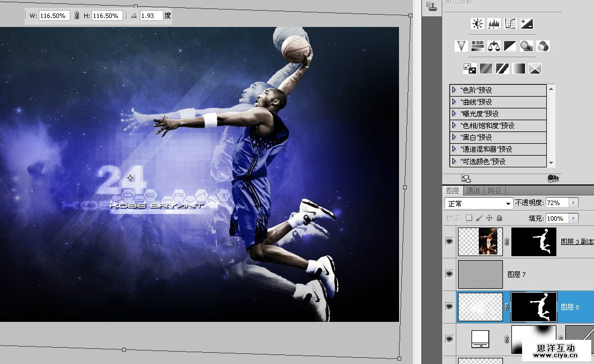Add a Brightness/Contrast adjustment layer
The image size is (594, 364).
click(x=477, y=23)
